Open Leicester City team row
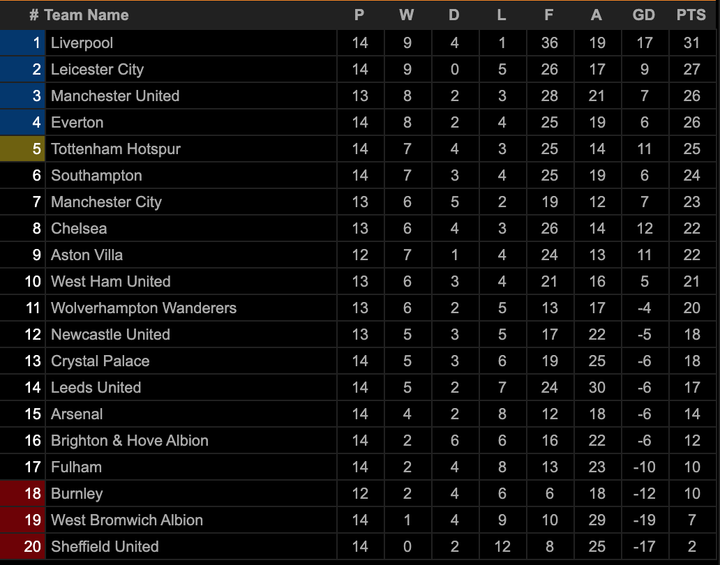Image resolution: width=720 pixels, height=565 pixels. pos(97,69)
